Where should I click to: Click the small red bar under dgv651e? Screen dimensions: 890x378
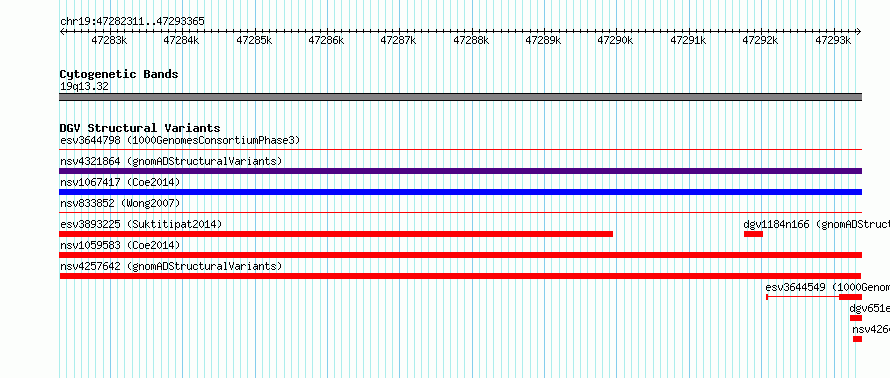[856, 318]
